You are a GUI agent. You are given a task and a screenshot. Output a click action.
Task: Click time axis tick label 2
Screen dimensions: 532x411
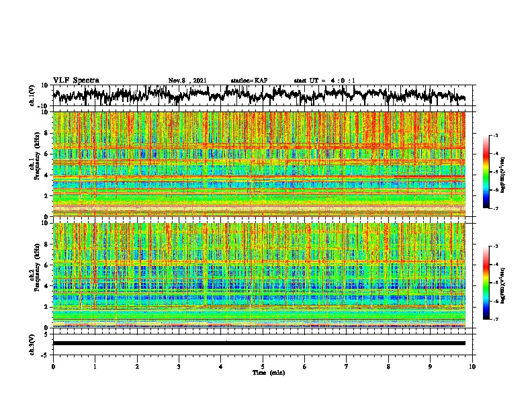(137, 367)
